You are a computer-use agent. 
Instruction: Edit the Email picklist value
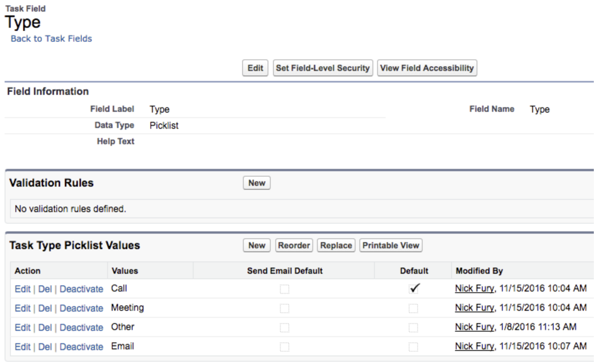[22, 347]
